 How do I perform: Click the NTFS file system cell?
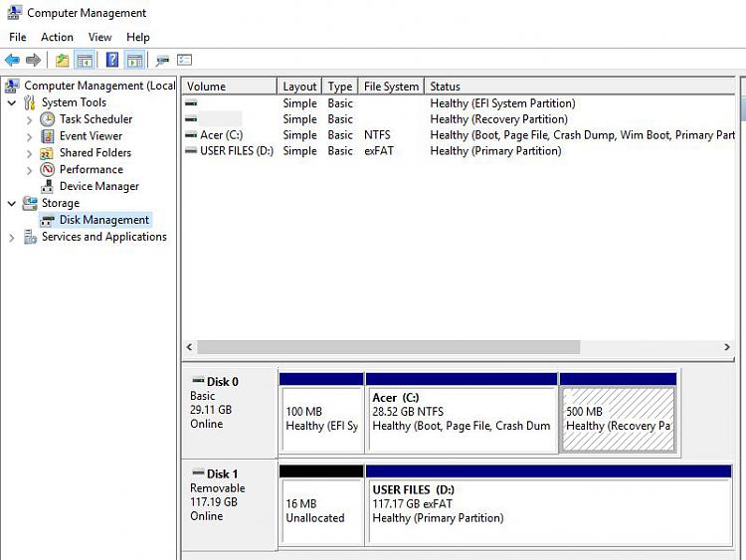point(377,135)
